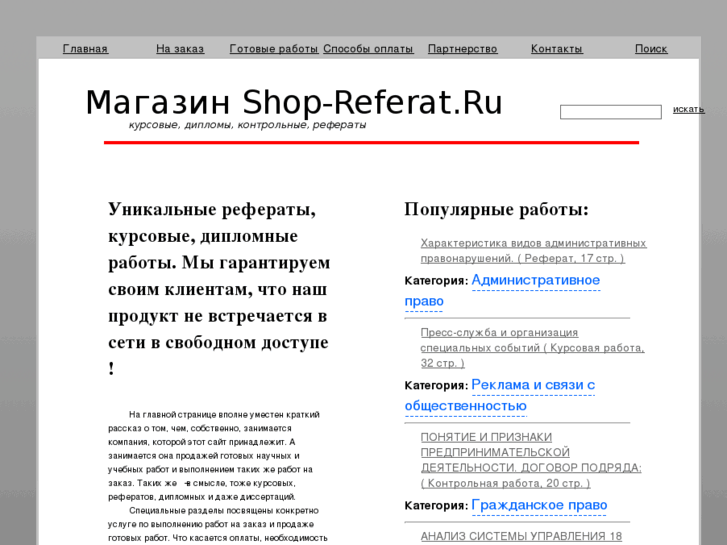The width and height of the screenshot is (727, 545).
Task: Open Партнерство menu item
Action: 463,49
